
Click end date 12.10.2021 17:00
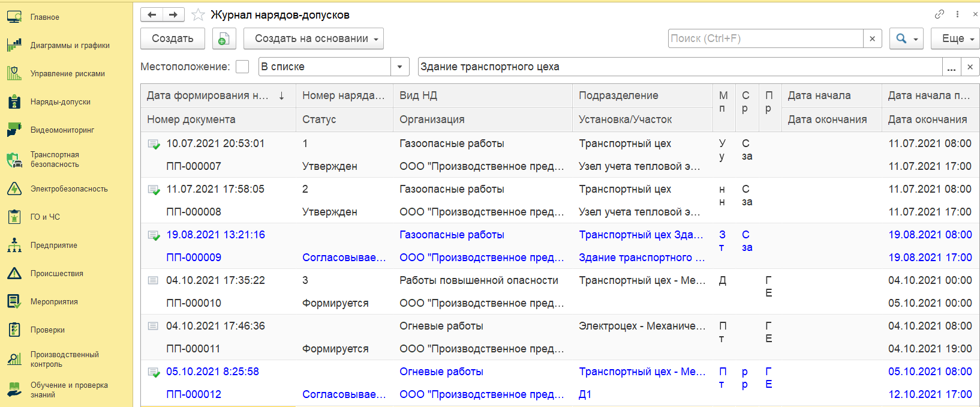(x=930, y=394)
